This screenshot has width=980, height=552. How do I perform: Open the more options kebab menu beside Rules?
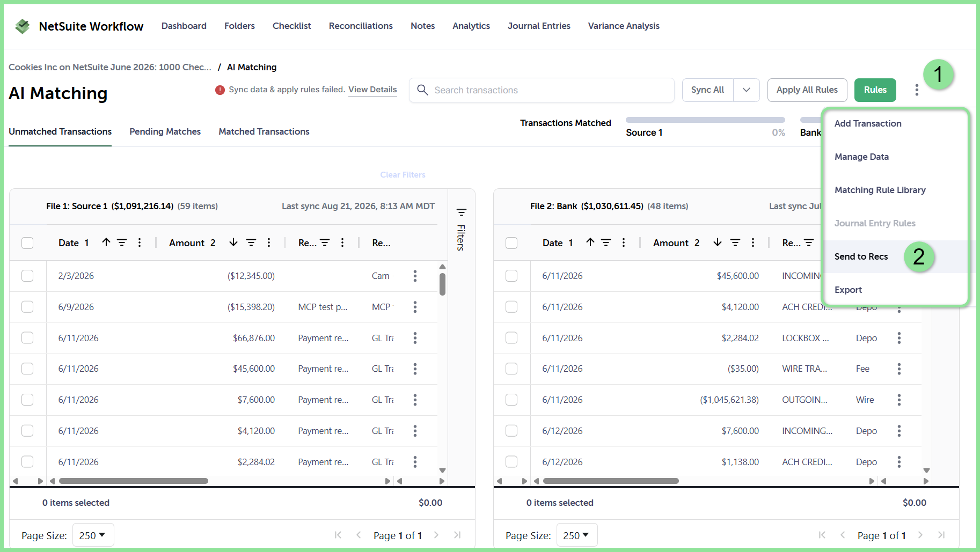click(917, 90)
